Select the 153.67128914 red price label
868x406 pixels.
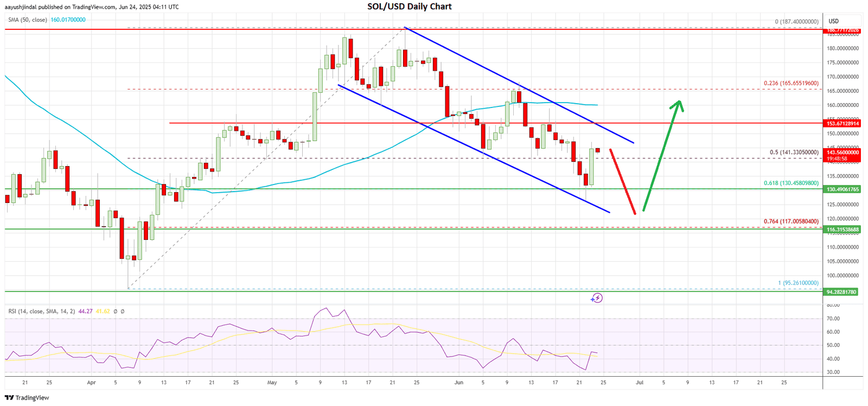tap(843, 124)
